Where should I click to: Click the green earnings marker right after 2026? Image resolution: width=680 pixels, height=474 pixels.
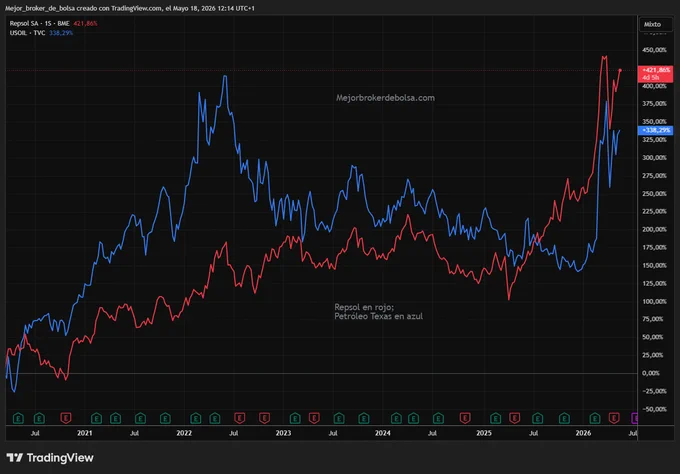595,418
